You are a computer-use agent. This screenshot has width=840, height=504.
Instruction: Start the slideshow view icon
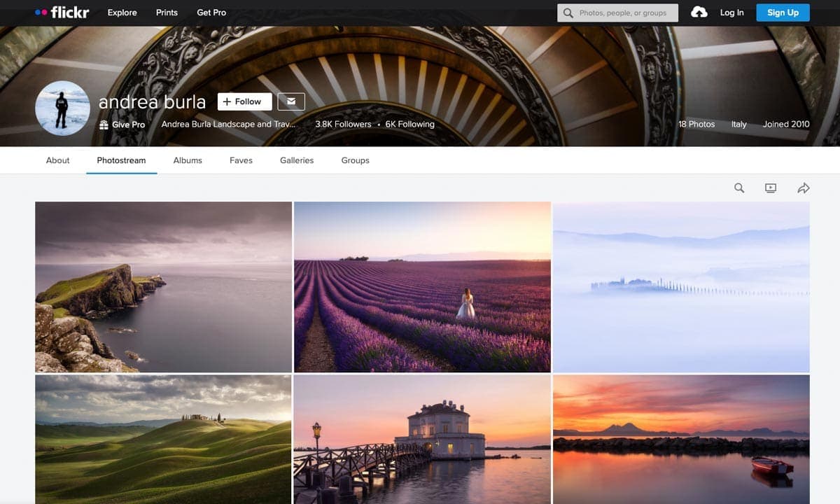pos(771,188)
